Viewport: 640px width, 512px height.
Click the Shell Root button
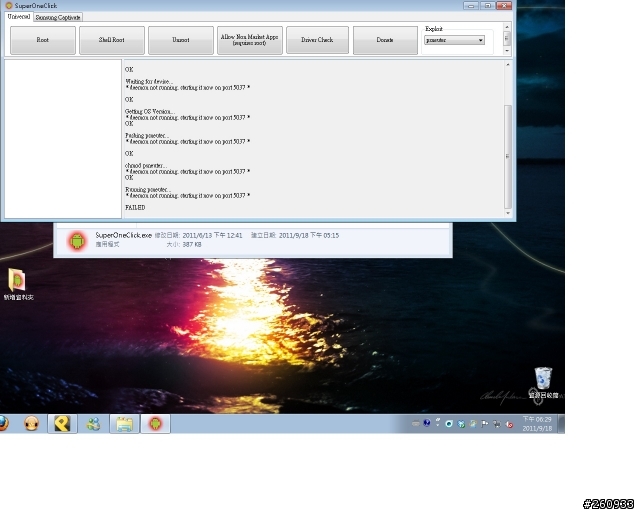click(x=112, y=40)
